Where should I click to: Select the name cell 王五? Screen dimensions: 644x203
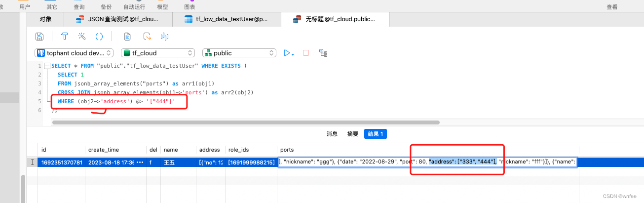point(178,162)
